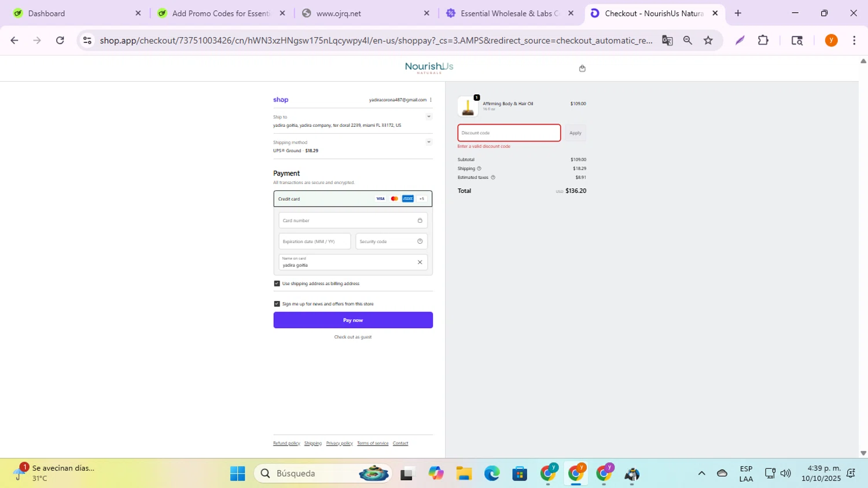Open the taskbar clock and date
Screen dimensions: 868x488
click(821, 474)
